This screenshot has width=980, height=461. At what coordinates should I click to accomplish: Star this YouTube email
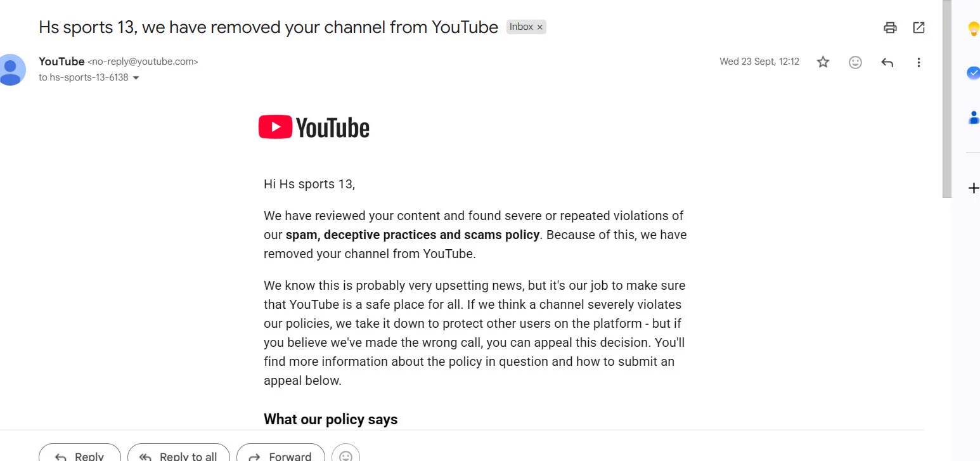point(823,62)
